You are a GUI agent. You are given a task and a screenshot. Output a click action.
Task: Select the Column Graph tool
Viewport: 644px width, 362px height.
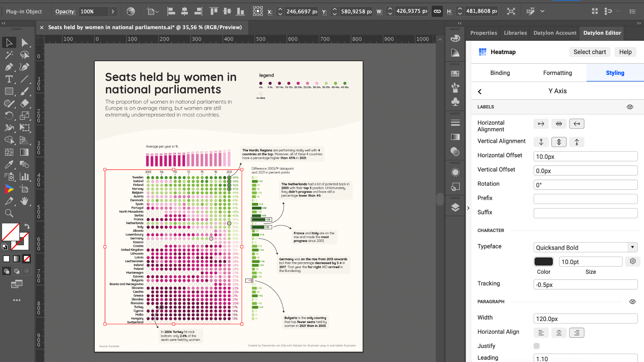25,177
